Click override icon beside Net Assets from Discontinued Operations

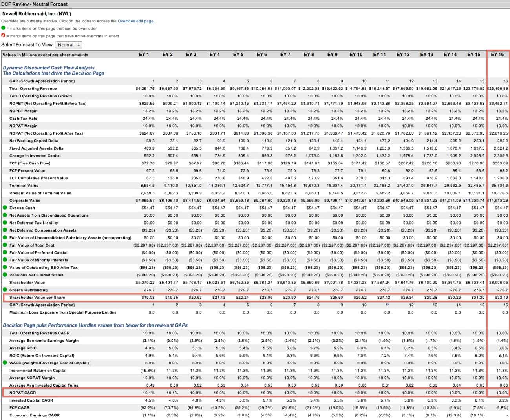click(x=5, y=215)
